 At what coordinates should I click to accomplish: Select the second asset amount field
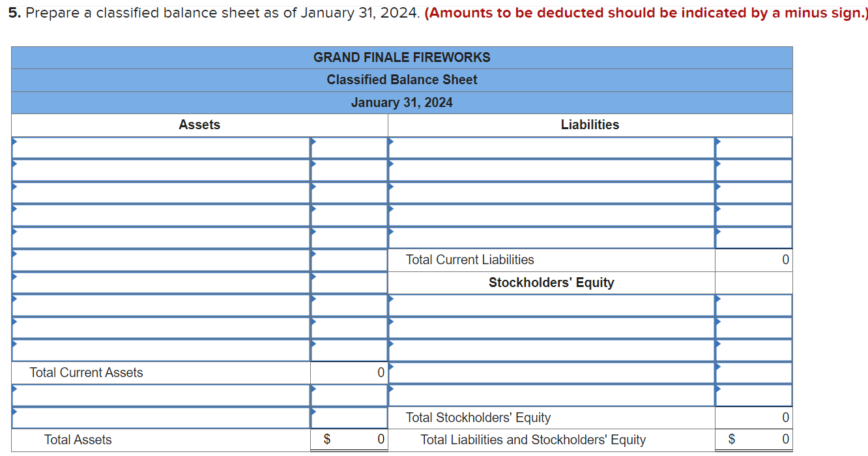click(349, 170)
